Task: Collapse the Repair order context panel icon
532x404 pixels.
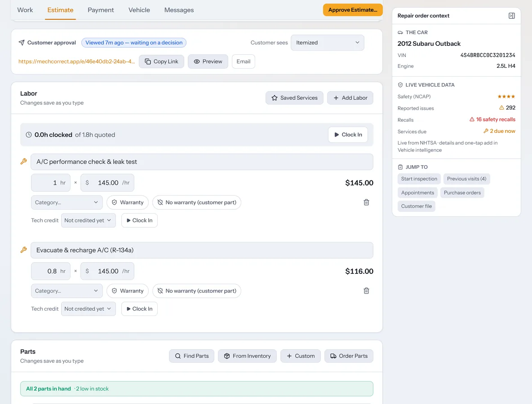Action: pos(512,16)
